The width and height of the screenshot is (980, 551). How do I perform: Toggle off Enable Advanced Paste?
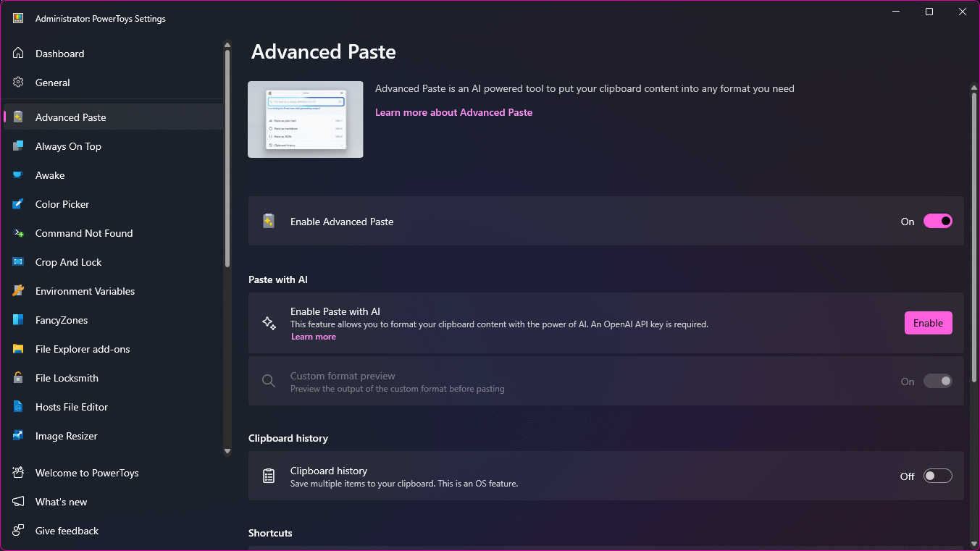tap(938, 221)
